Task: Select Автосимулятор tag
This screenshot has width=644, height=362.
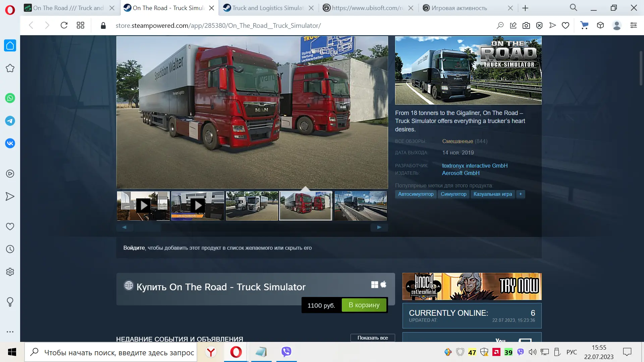Action: click(x=416, y=194)
